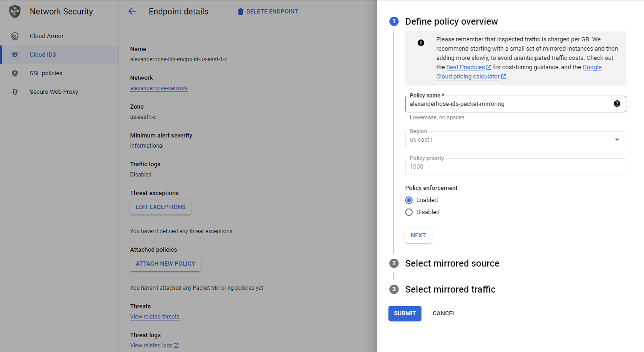The width and height of the screenshot is (644, 352).
Task: Click the Endpoint details heading
Action: pyautogui.click(x=178, y=12)
